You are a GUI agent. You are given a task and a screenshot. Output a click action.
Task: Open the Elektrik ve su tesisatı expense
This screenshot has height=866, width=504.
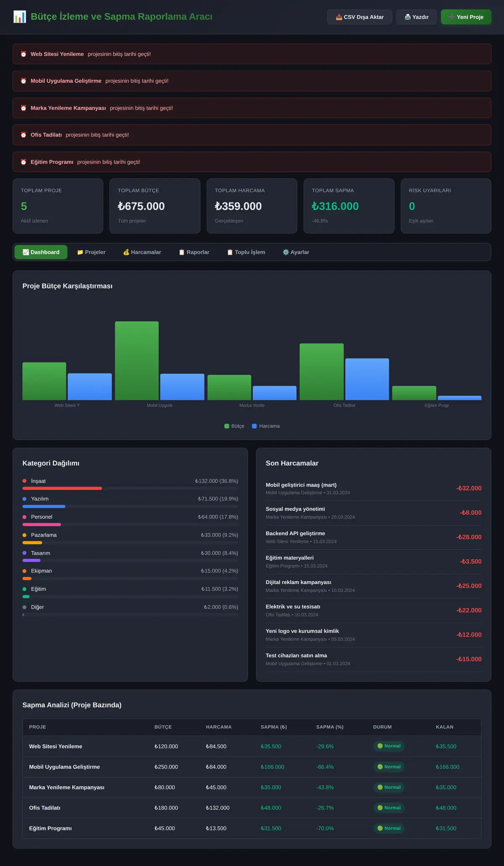373,610
